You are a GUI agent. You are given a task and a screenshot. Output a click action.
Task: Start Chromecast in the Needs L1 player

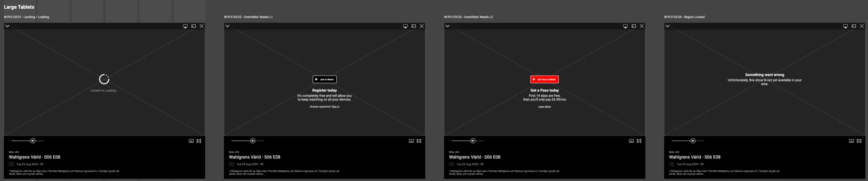[413, 26]
